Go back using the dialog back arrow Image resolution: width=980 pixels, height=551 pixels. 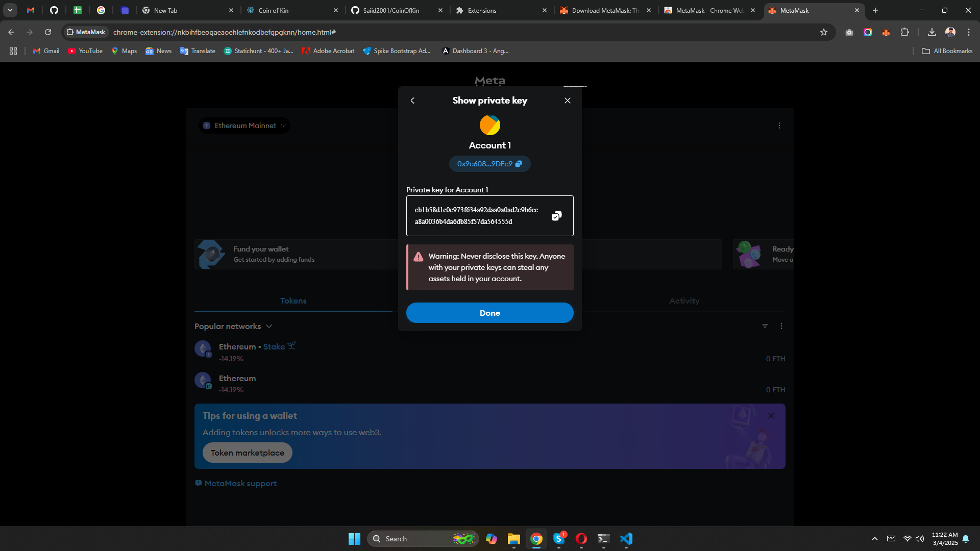[412, 101]
